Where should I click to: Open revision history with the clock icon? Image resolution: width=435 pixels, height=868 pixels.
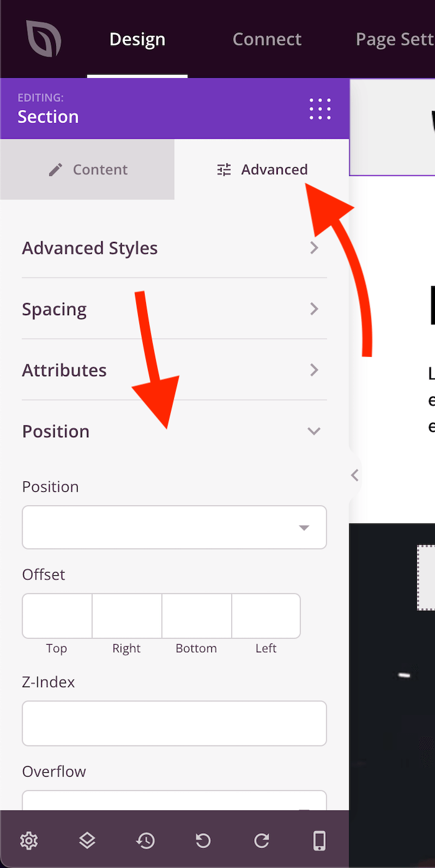tap(145, 840)
